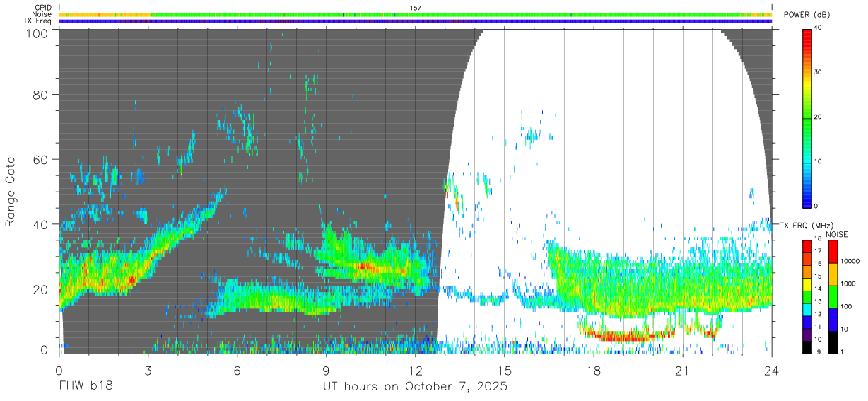Image resolution: width=868 pixels, height=401 pixels.
Task: Click the red block of the noise legend
Action: [832, 252]
